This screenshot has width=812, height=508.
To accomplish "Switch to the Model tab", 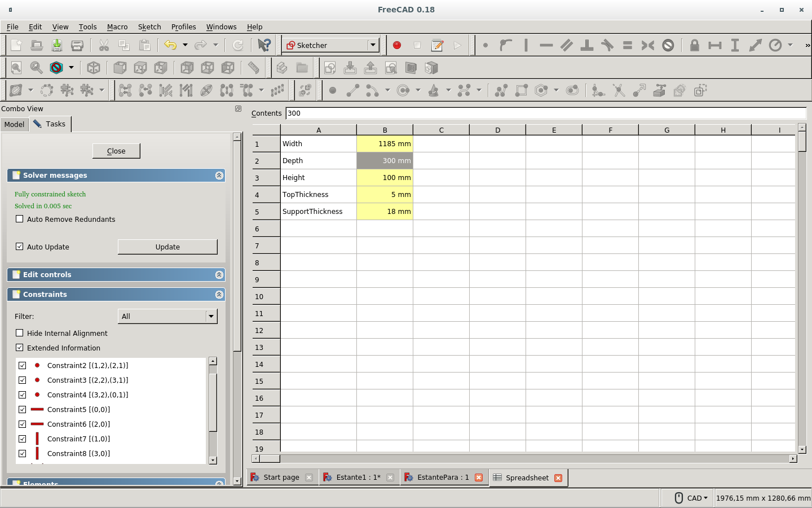I will click(x=14, y=124).
